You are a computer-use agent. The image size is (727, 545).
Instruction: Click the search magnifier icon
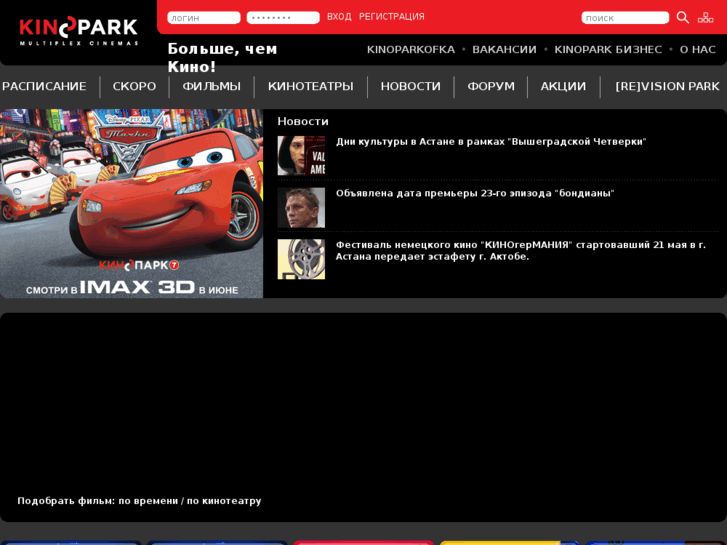click(682, 18)
